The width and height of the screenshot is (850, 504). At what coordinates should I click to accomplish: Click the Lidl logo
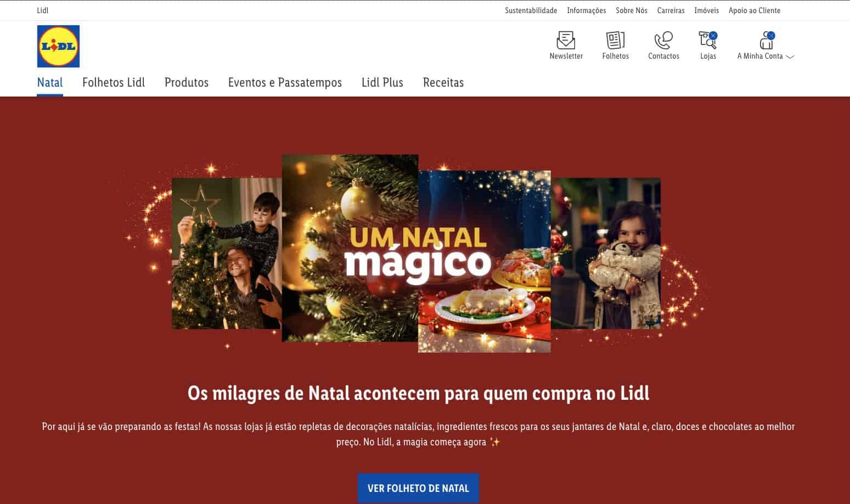pyautogui.click(x=58, y=47)
